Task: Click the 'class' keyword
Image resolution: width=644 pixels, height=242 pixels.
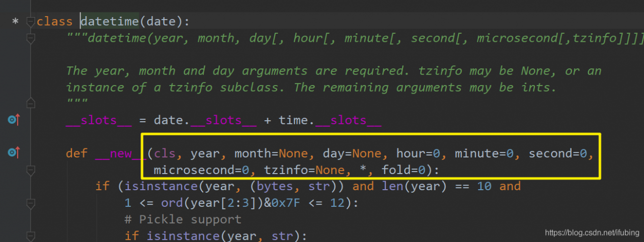Action: [x=54, y=22]
